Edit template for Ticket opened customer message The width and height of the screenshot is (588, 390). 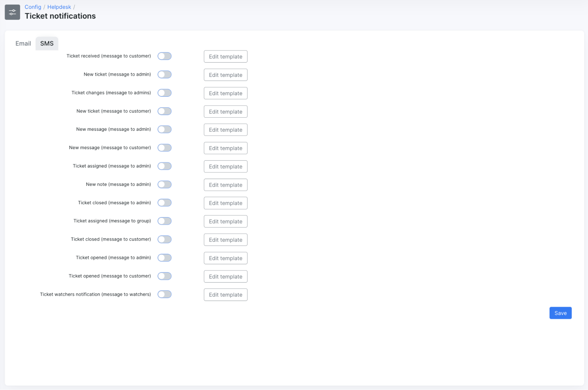(x=225, y=276)
